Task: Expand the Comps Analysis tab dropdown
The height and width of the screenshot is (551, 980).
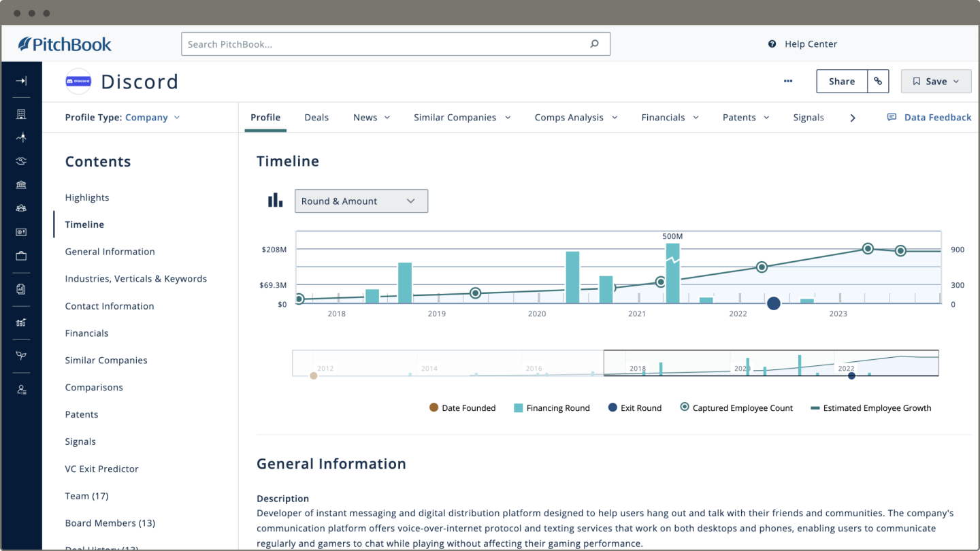Action: tap(615, 118)
